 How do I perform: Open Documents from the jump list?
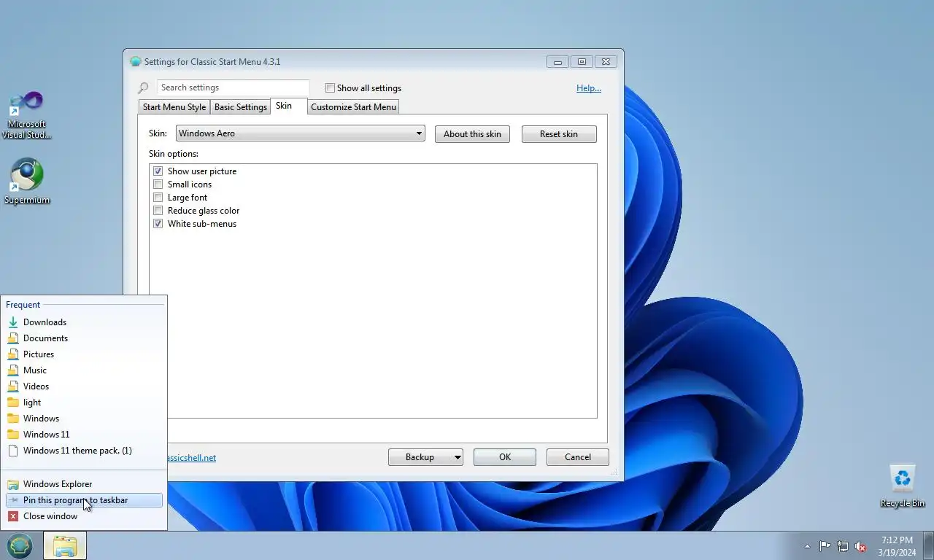click(84, 338)
